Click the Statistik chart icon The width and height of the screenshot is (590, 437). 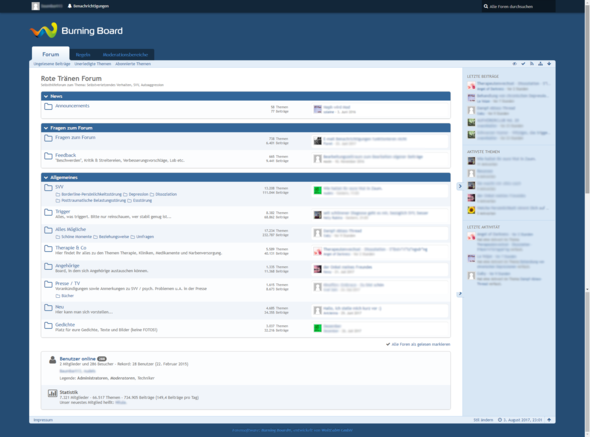tap(52, 393)
